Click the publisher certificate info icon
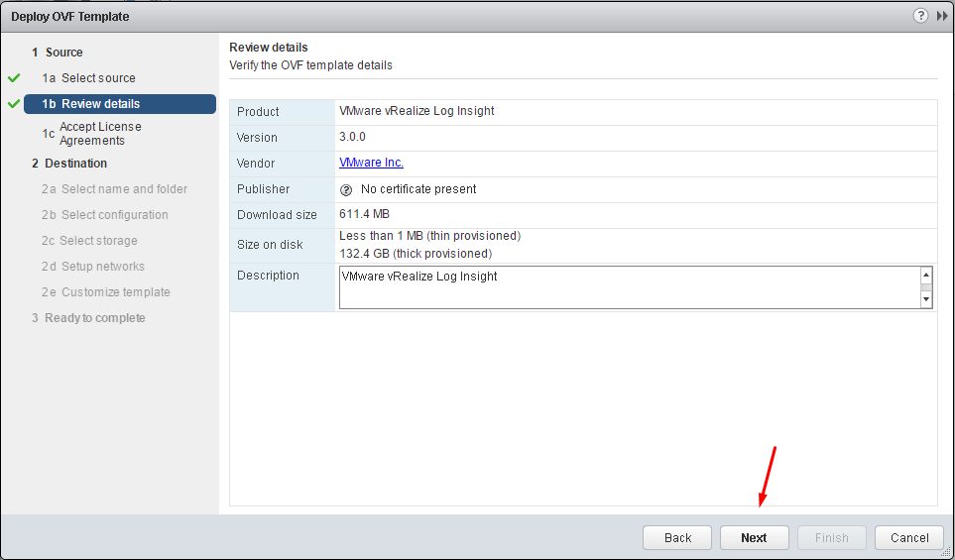 click(x=346, y=190)
